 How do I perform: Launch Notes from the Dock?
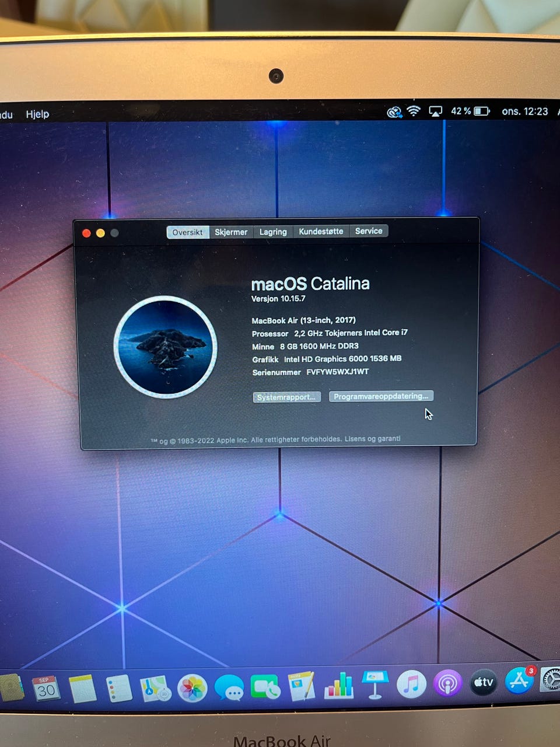pos(82,689)
